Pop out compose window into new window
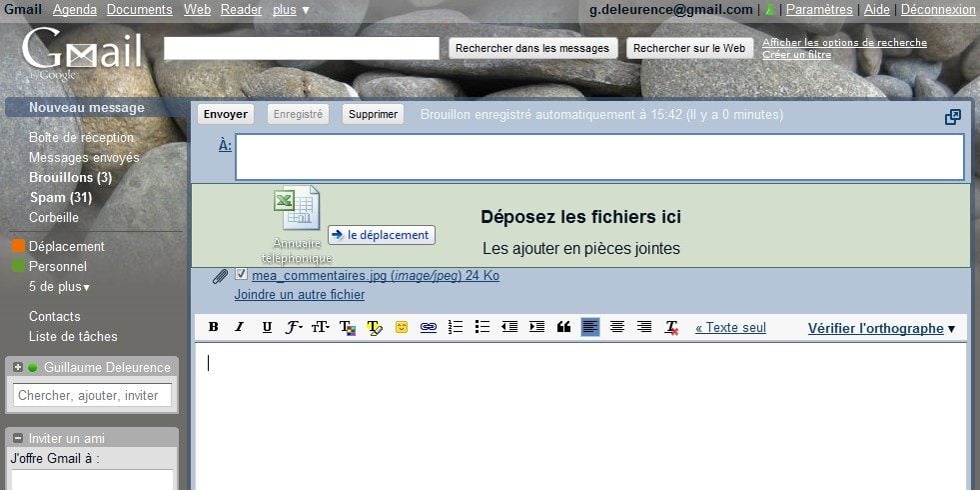 click(953, 117)
